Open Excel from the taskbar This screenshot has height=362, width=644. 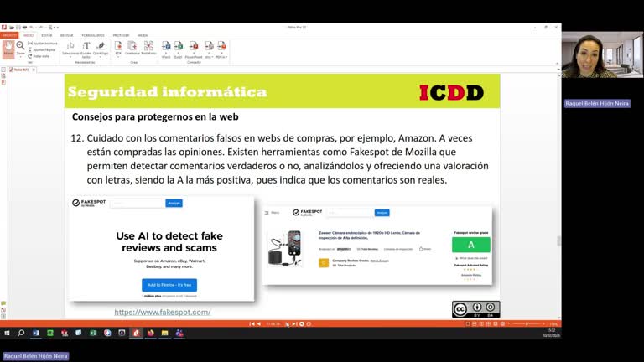tap(93, 333)
